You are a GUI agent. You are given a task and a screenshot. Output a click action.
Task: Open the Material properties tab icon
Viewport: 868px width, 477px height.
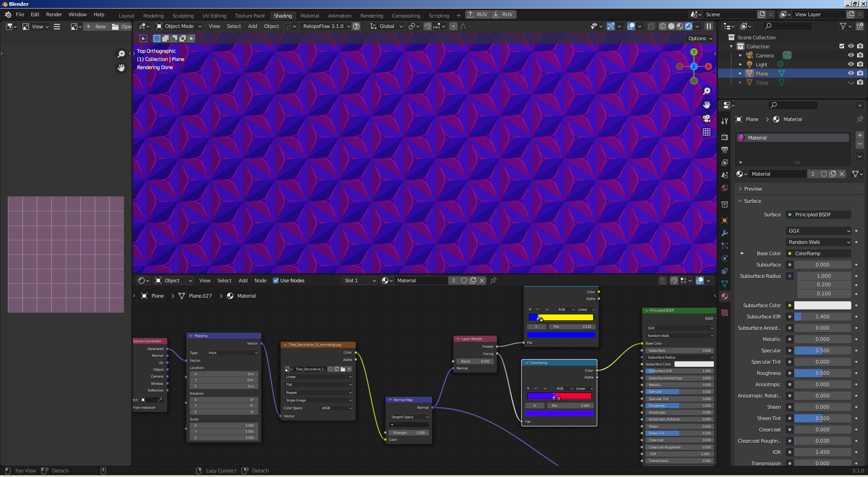click(725, 296)
